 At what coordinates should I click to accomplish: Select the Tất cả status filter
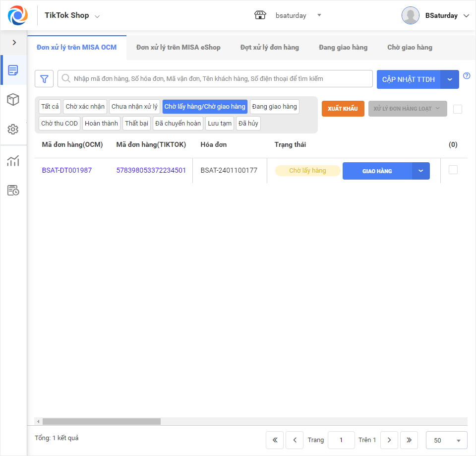coord(50,107)
